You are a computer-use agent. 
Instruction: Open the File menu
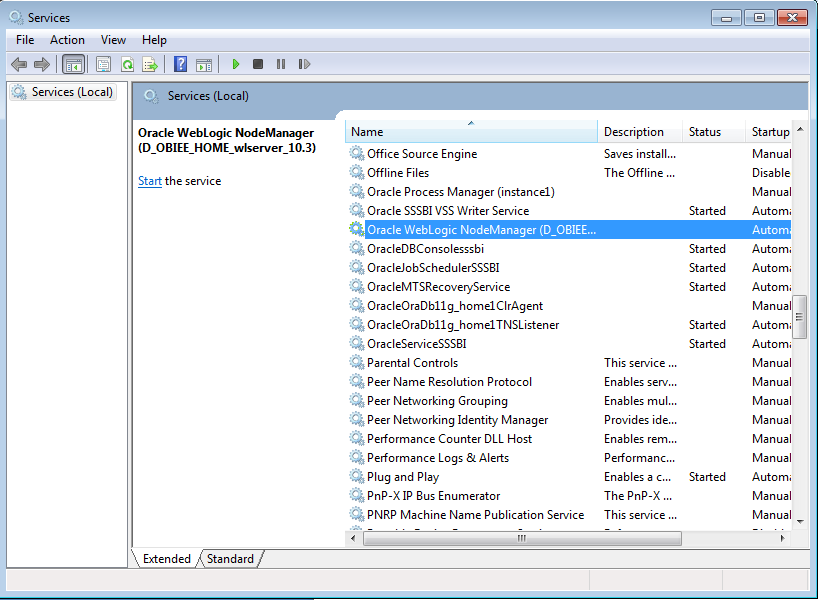25,40
